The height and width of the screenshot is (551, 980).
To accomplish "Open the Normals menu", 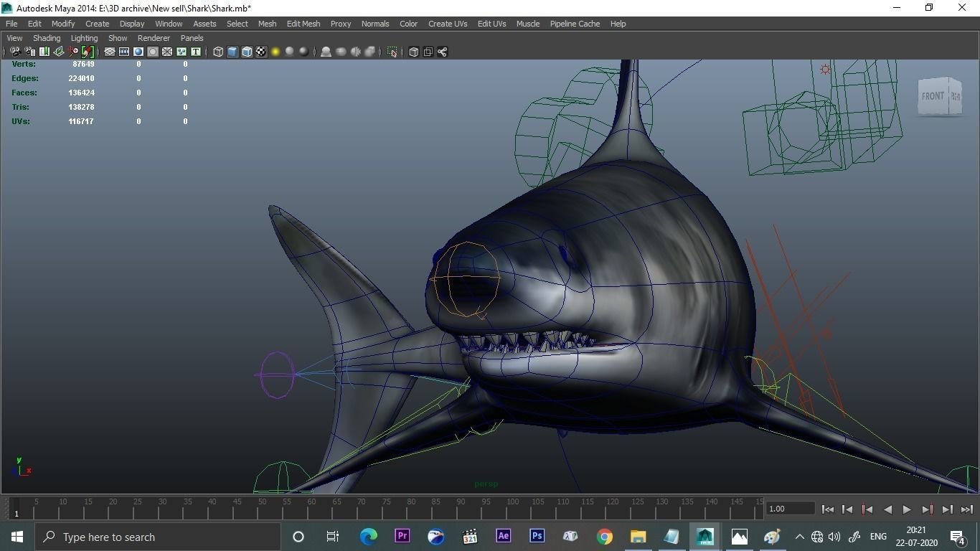I will coord(375,24).
